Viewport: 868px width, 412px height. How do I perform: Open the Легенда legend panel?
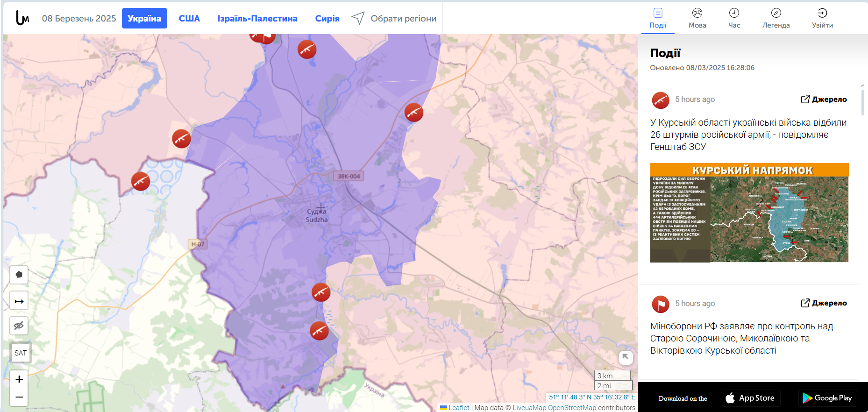(x=776, y=18)
